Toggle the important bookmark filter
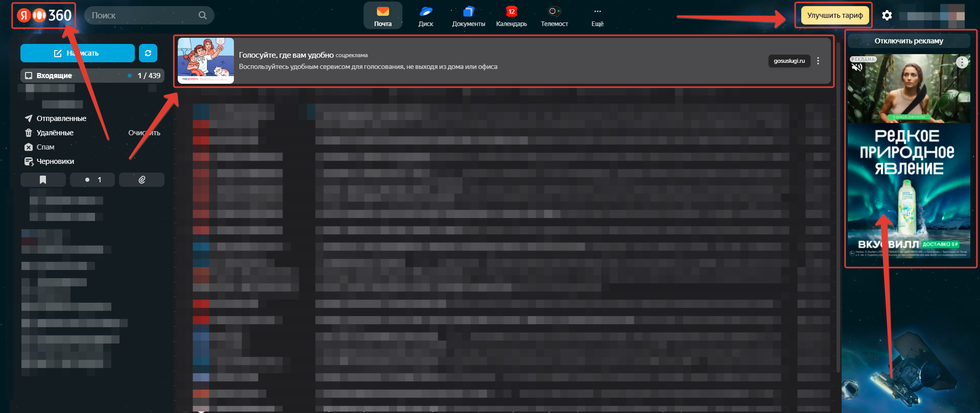Screen dimensions: 980x413 43,180
